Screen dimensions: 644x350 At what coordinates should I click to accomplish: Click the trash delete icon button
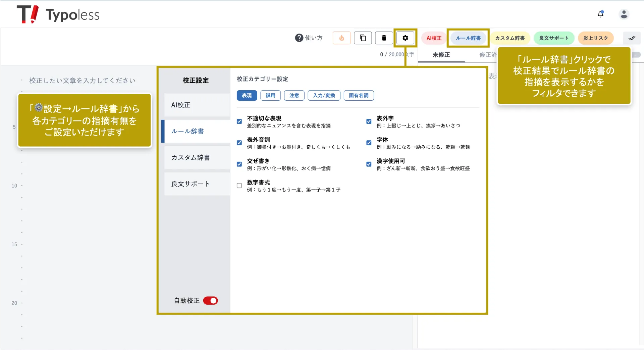click(x=384, y=38)
